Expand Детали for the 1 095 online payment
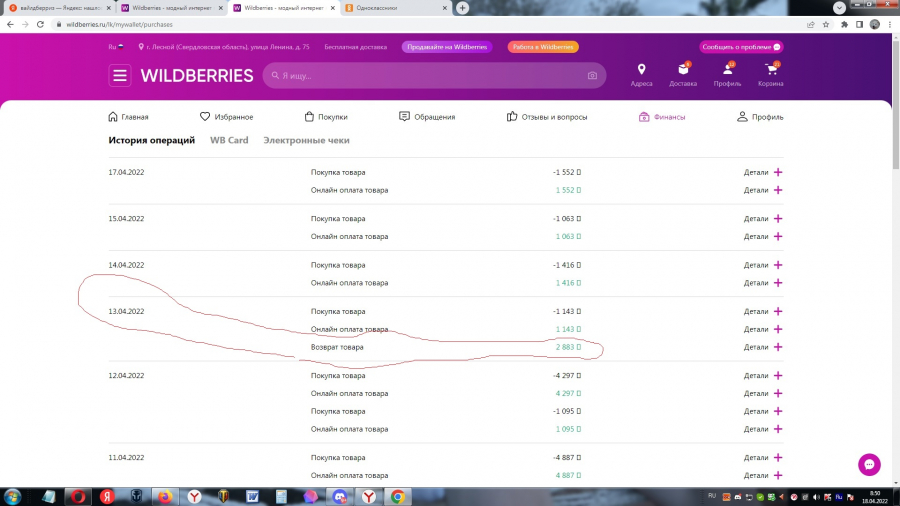This screenshot has width=900, height=506. pos(763,429)
